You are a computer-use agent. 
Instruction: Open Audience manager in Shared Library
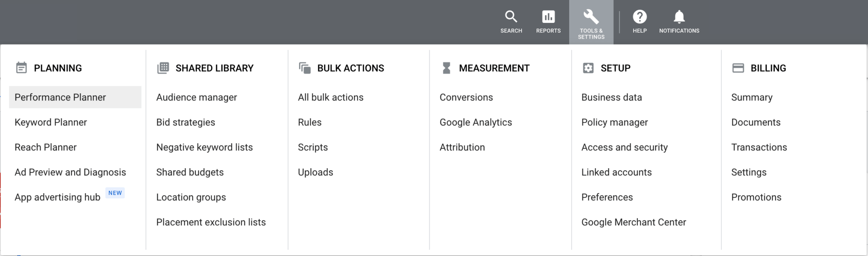[x=196, y=97]
